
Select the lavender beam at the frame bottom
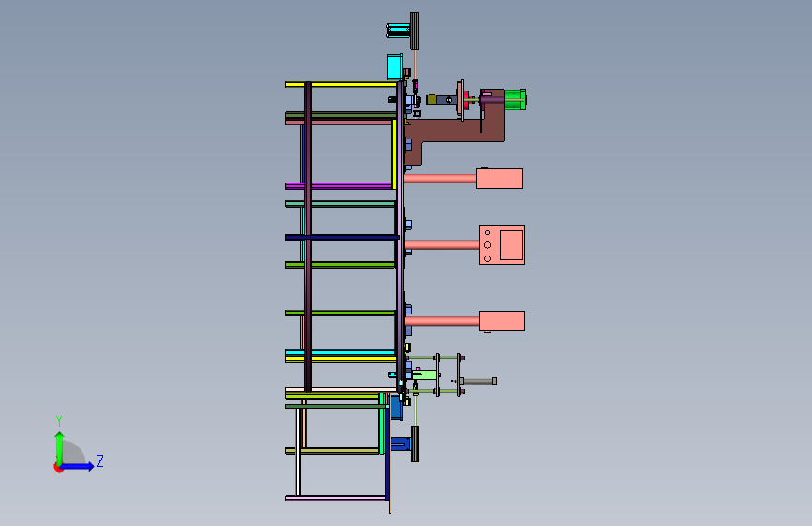335,498
